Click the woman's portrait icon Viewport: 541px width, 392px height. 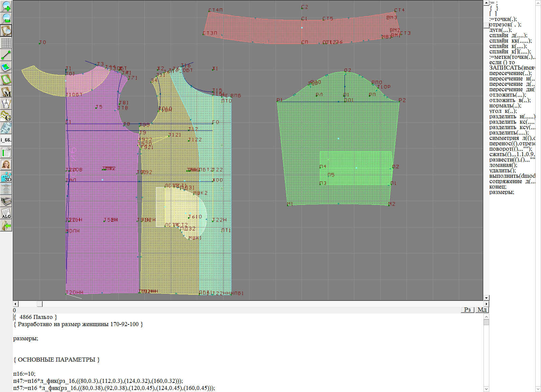click(x=6, y=165)
